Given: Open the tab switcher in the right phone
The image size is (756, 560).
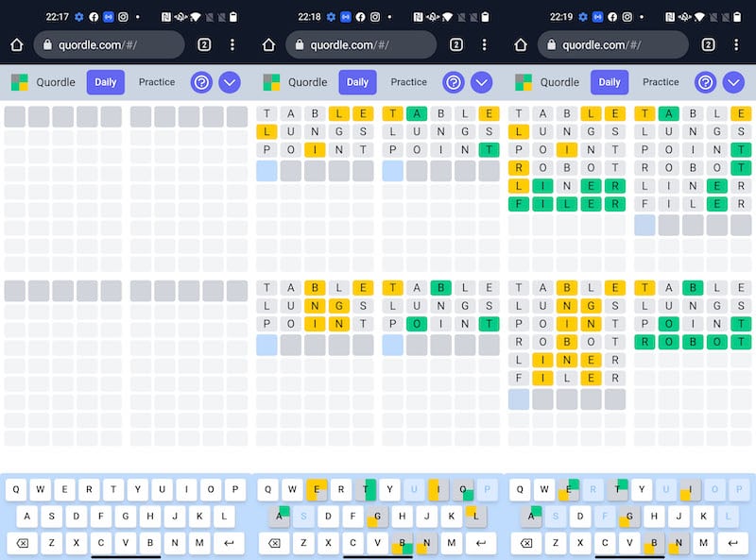Looking at the screenshot, I should tap(708, 44).
